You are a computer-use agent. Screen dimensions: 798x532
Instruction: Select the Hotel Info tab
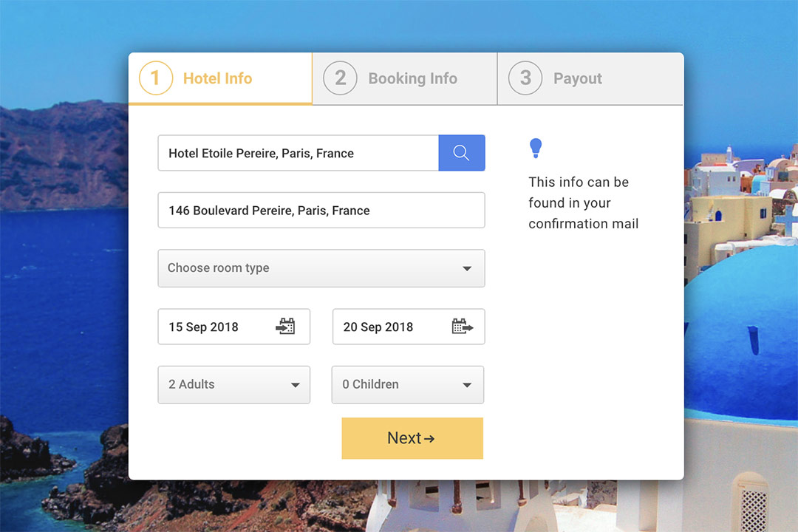tap(217, 78)
